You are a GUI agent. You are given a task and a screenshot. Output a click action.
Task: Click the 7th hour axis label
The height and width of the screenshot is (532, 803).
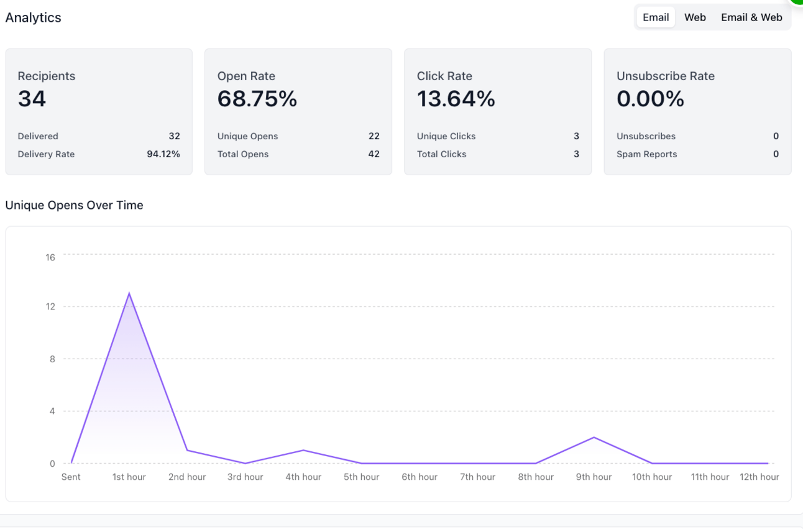(x=478, y=477)
